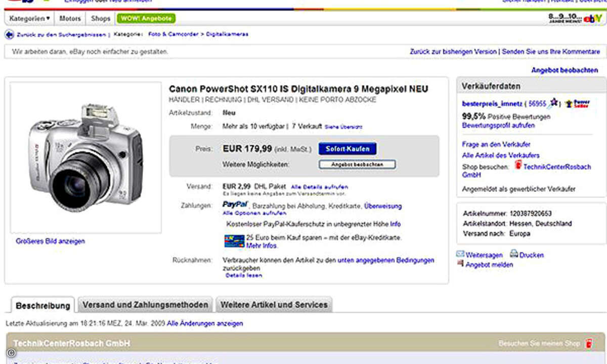Click the Drucken printer icon

[x=514, y=254]
